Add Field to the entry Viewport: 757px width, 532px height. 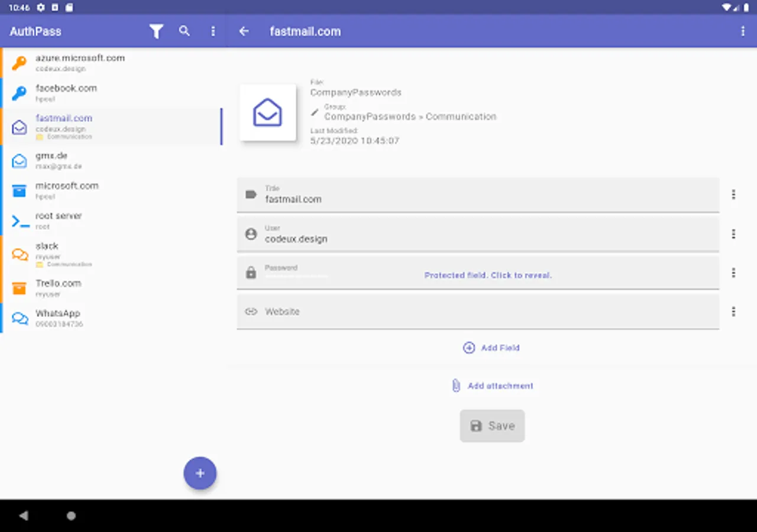coord(491,348)
